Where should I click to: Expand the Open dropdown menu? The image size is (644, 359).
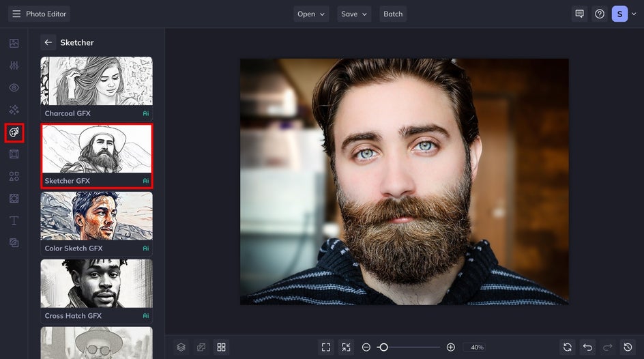click(x=312, y=14)
